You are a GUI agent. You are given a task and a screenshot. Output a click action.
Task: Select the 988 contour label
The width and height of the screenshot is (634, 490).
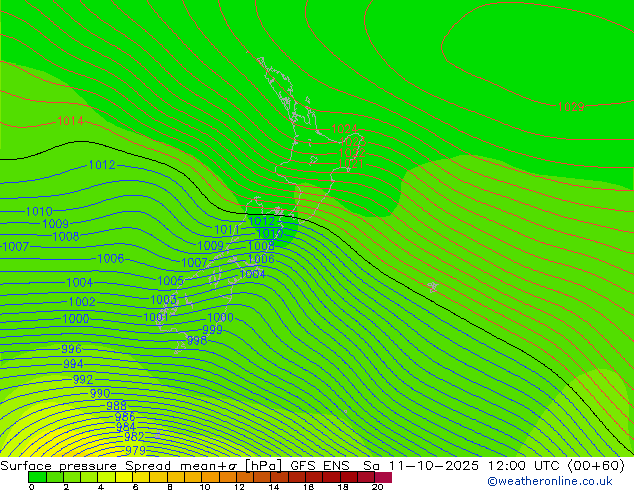tap(116, 406)
